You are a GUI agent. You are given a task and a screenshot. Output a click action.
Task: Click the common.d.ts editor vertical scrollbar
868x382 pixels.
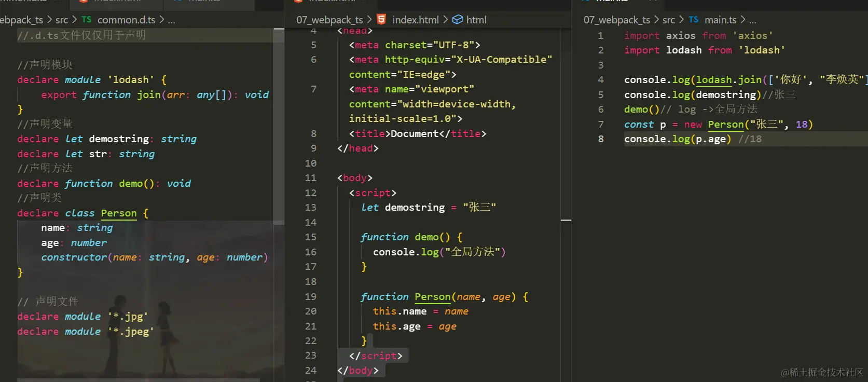[279, 126]
